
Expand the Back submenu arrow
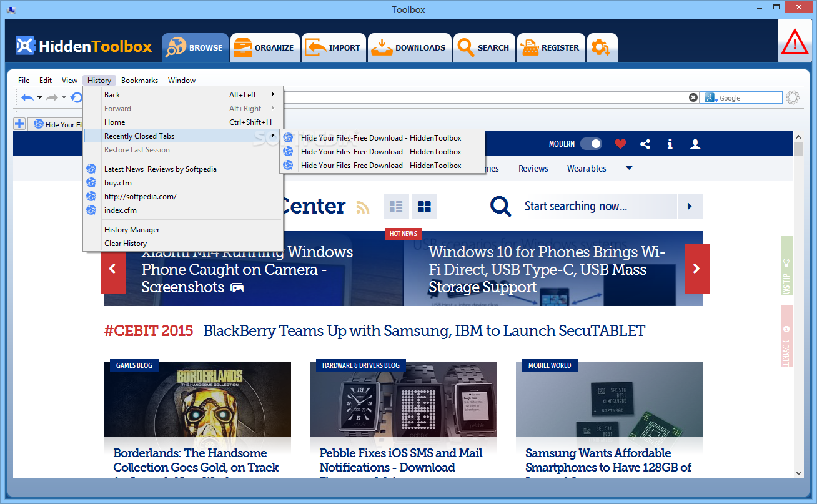pos(273,95)
